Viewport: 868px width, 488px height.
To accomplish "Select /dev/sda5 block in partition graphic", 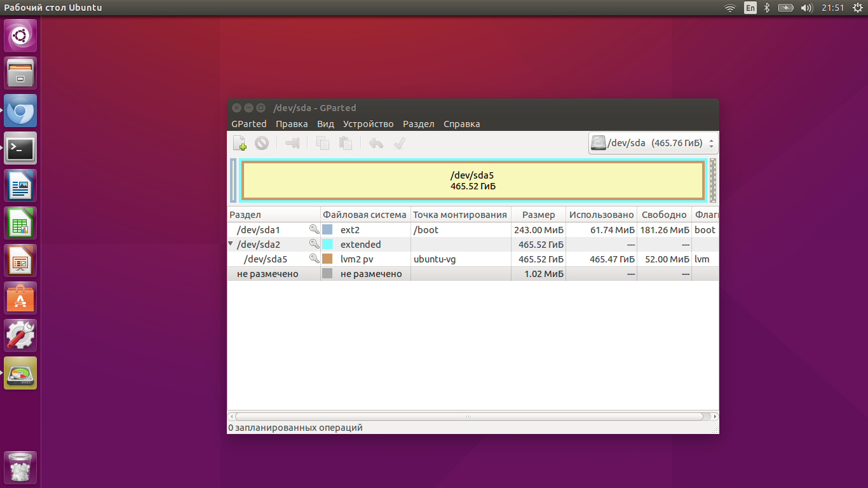I will pos(473,180).
